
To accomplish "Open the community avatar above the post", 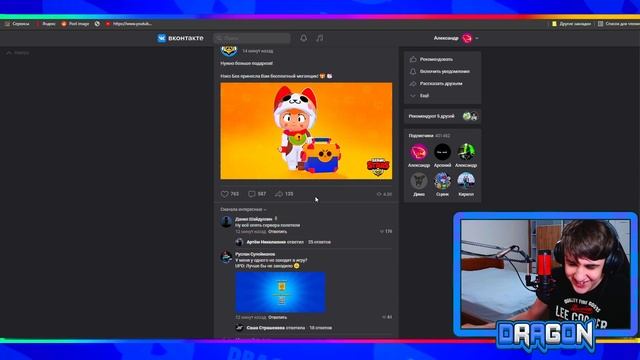I will coord(229,51).
